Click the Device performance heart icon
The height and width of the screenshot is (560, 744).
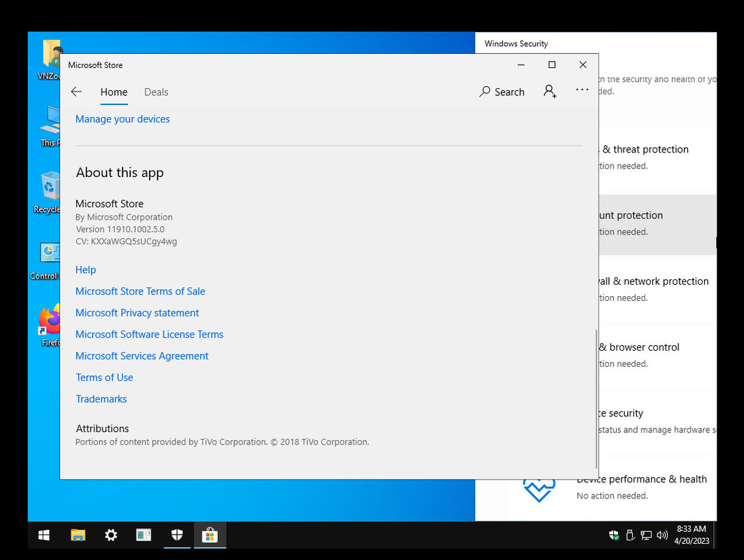[x=539, y=490]
